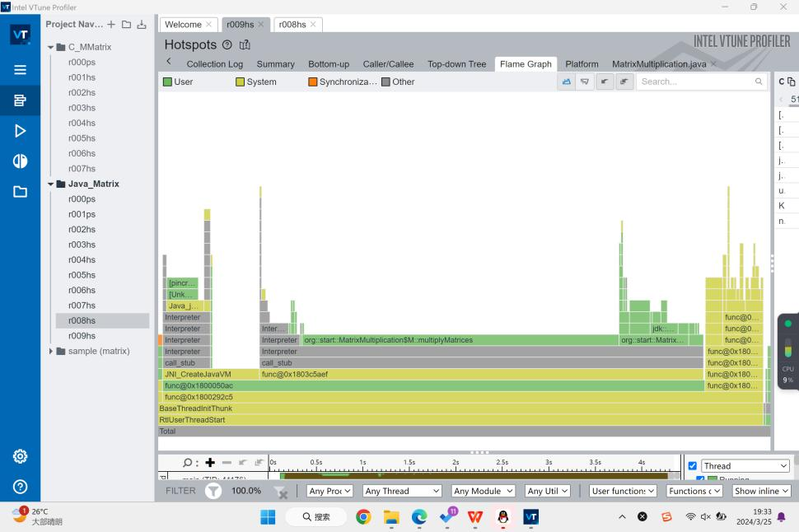Open the Project Navigator sidebar icon
Image resolution: width=799 pixels, height=532 pixels.
click(x=20, y=100)
